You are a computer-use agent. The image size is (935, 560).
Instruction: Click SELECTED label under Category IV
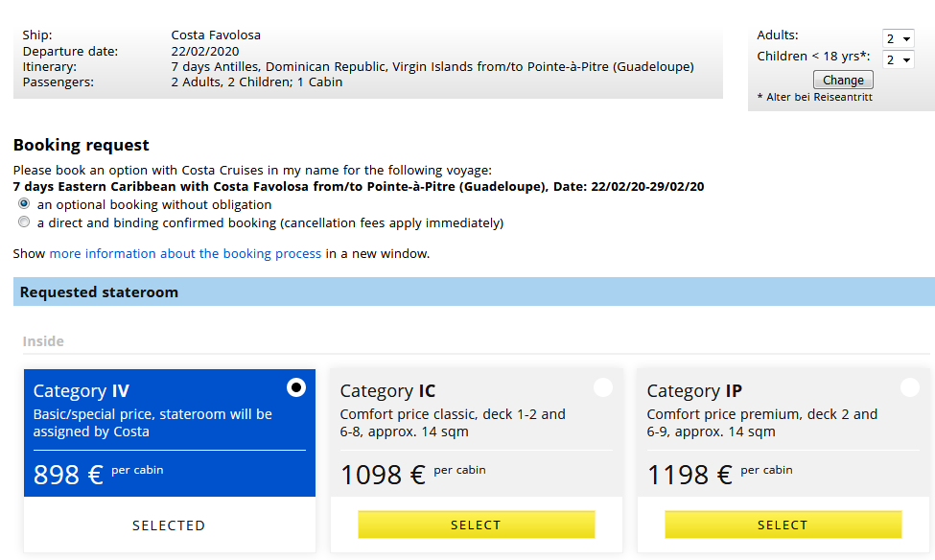click(x=169, y=525)
